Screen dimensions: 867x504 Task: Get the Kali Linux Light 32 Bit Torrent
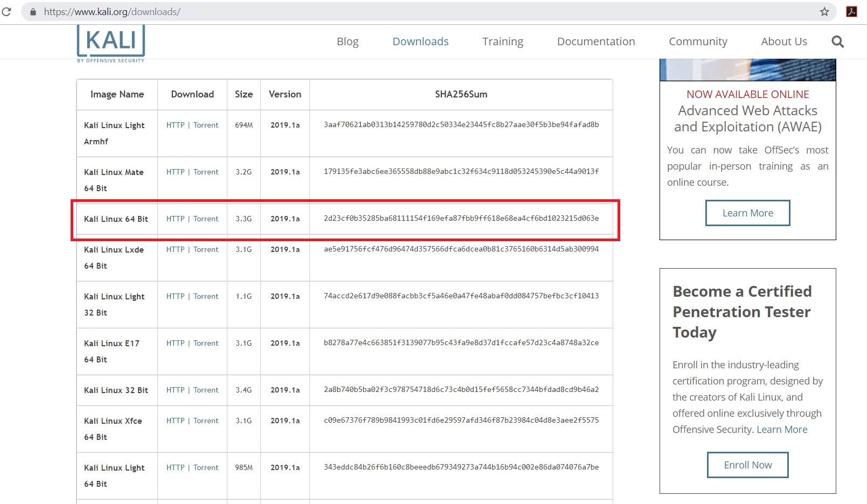(x=206, y=296)
